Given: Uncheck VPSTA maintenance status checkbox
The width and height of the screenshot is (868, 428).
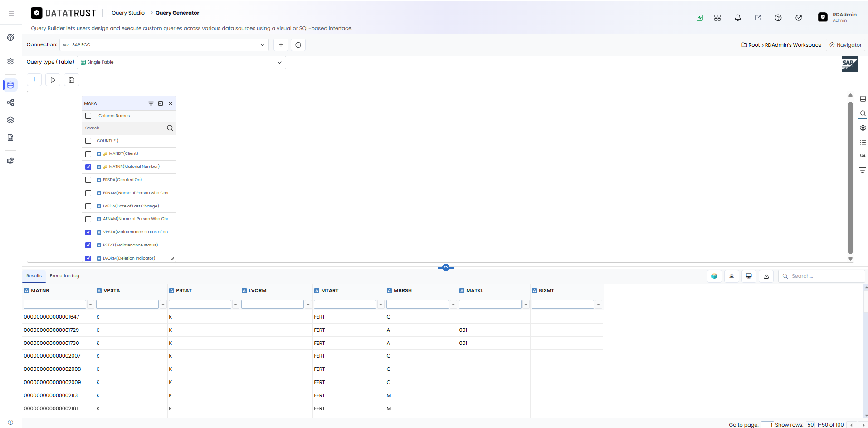Looking at the screenshot, I should (x=88, y=232).
